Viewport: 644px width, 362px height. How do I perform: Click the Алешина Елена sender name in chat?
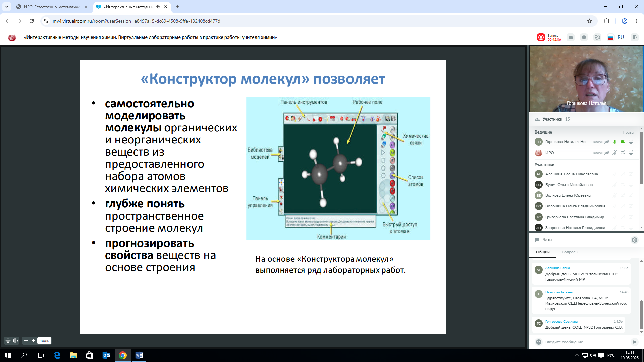pyautogui.click(x=557, y=268)
